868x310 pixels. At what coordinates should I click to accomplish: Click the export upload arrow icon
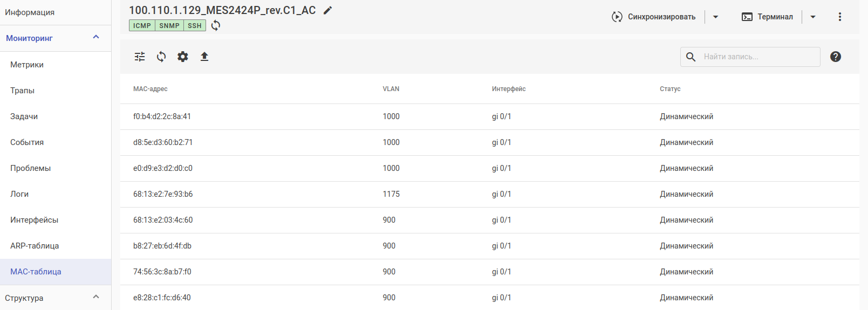[x=204, y=57]
